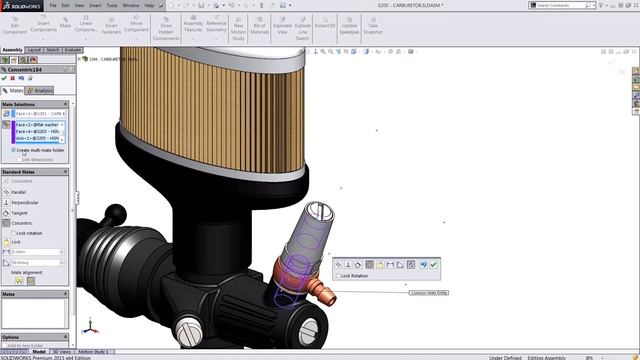This screenshot has width=640, height=360.
Task: Select the Perpendicular mate
Action: [6, 202]
